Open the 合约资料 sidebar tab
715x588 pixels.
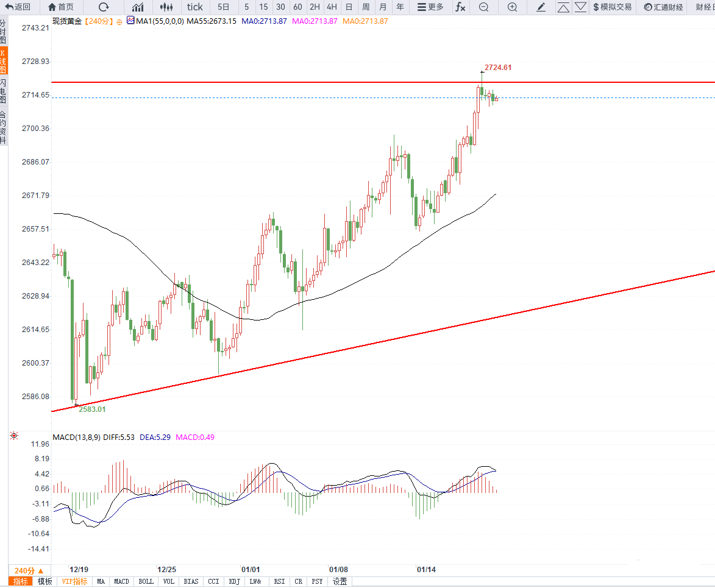pos(3,127)
